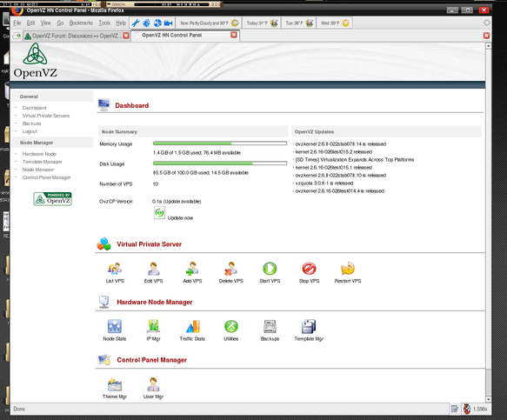Click the Dashboard monitor icon
507x420 pixels.
coord(104,105)
